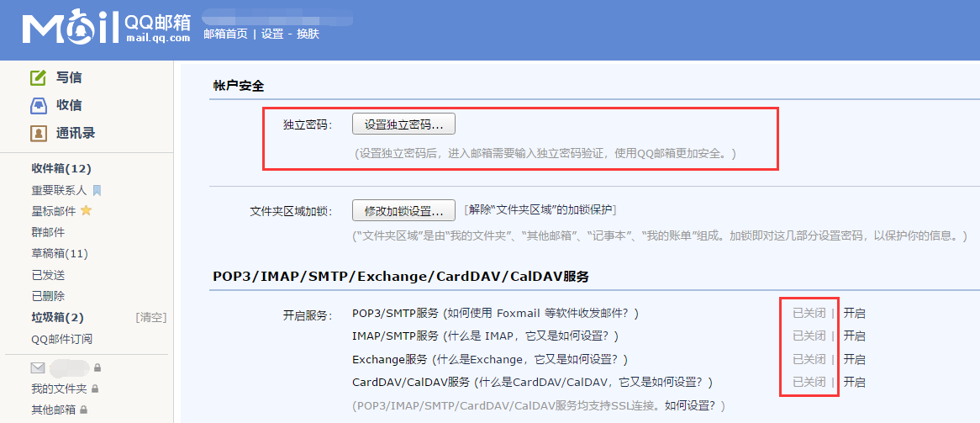980x423 pixels.
Task: Click the receive mail inbox icon
Action: (39, 105)
